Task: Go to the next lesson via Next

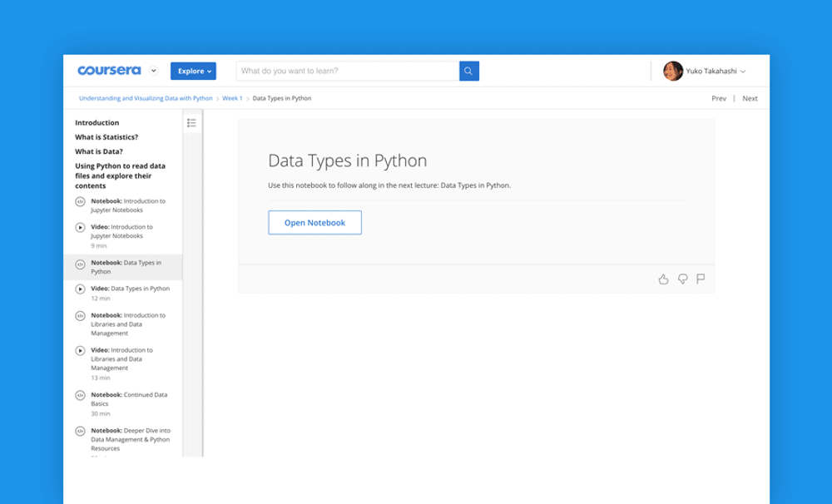Action: coord(749,98)
